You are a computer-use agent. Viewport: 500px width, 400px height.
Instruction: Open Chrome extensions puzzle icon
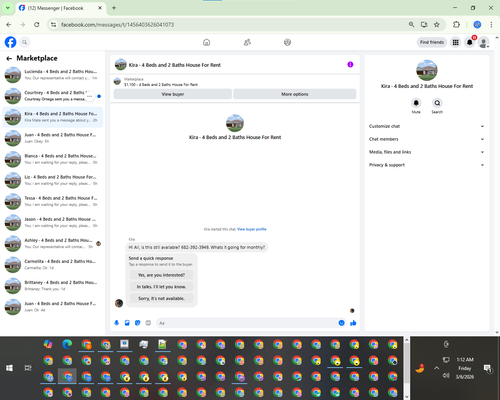coord(456,24)
